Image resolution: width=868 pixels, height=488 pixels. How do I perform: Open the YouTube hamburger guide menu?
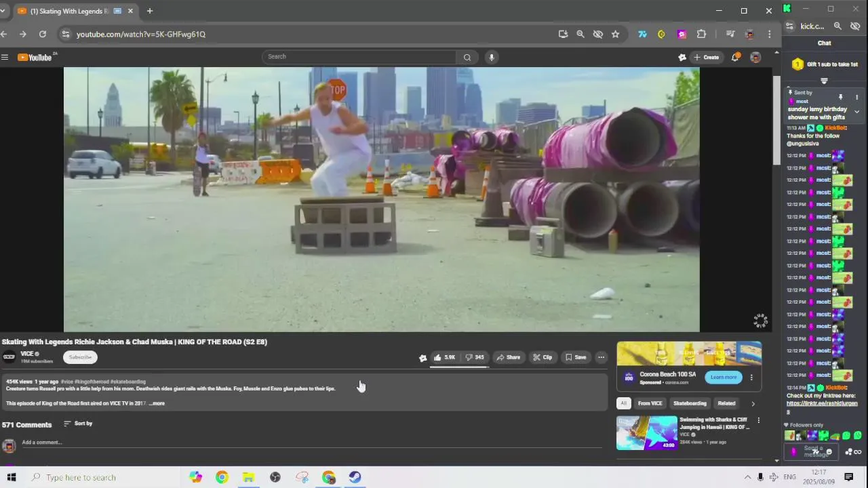pyautogui.click(x=5, y=57)
